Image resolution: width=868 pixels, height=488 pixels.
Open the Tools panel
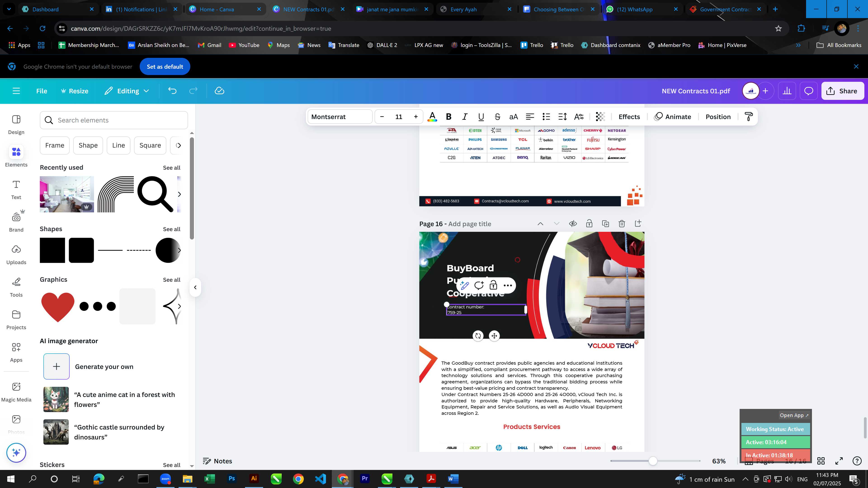click(16, 287)
